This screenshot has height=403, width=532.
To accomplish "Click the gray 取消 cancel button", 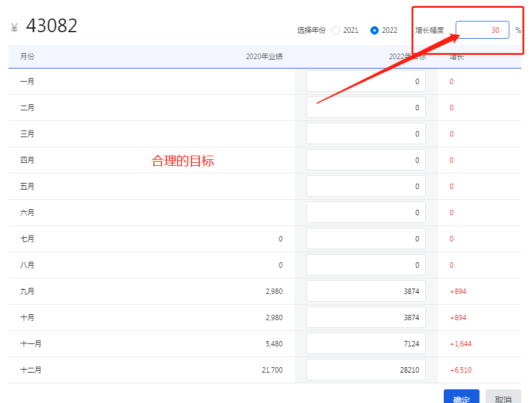I will (503, 397).
